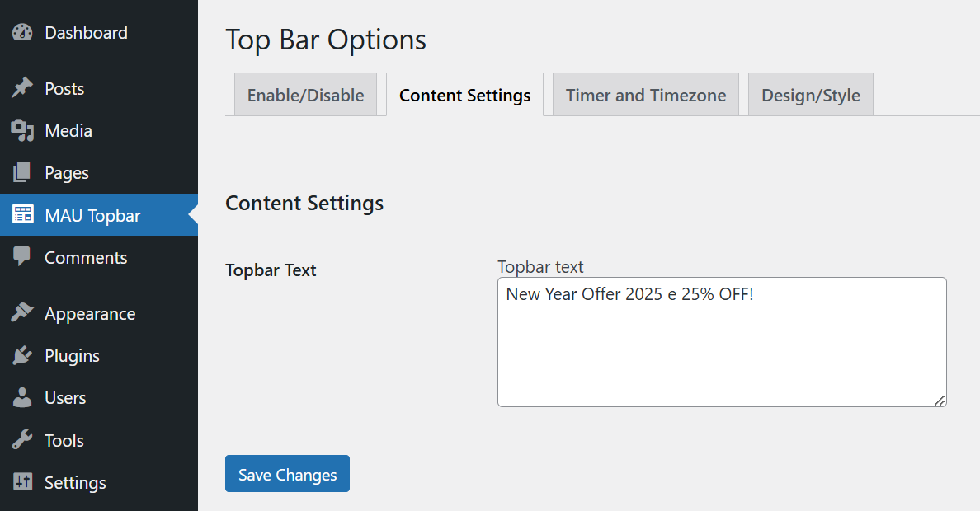Select the Content Settings tab

(x=464, y=96)
